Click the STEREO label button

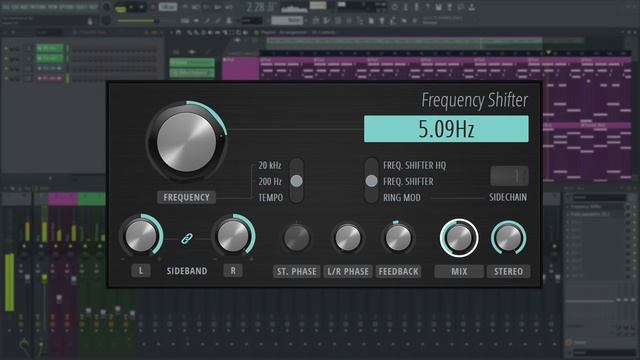click(509, 271)
